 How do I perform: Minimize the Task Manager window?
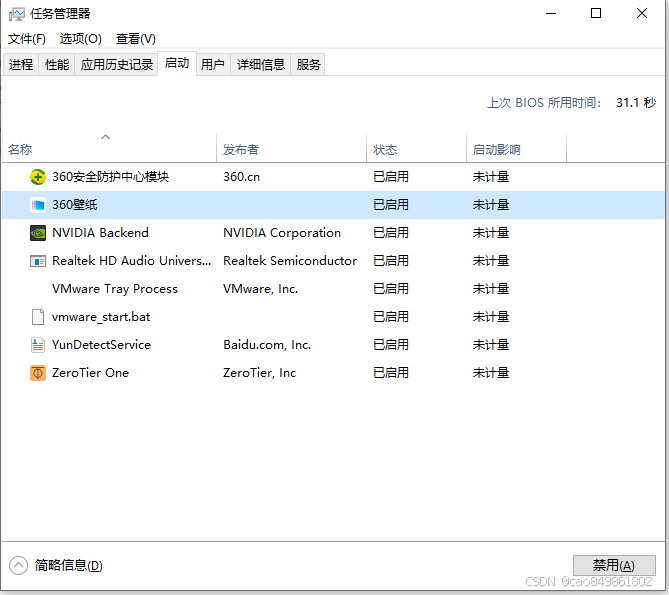[x=551, y=14]
